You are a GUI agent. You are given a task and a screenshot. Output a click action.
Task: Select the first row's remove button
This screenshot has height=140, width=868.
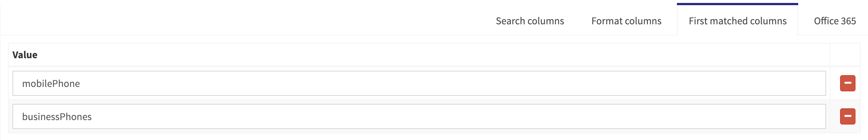point(847,83)
